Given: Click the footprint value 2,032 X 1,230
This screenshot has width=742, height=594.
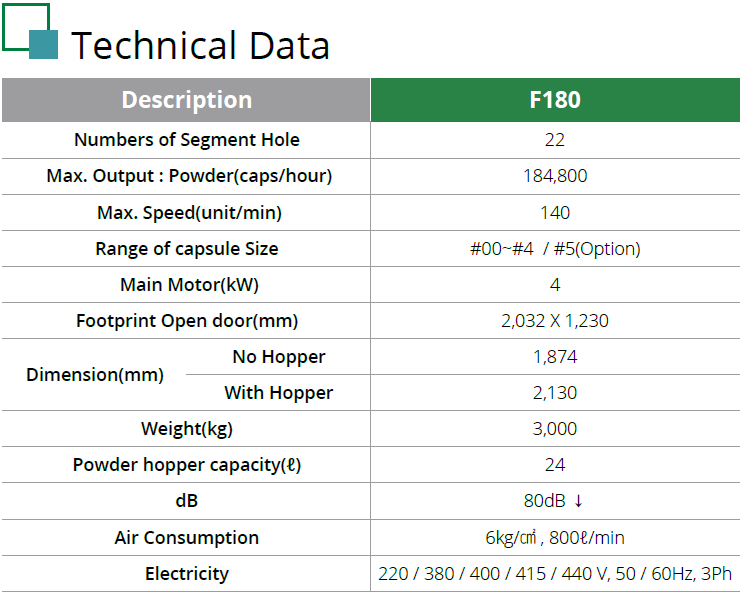Looking at the screenshot, I should click(555, 321).
